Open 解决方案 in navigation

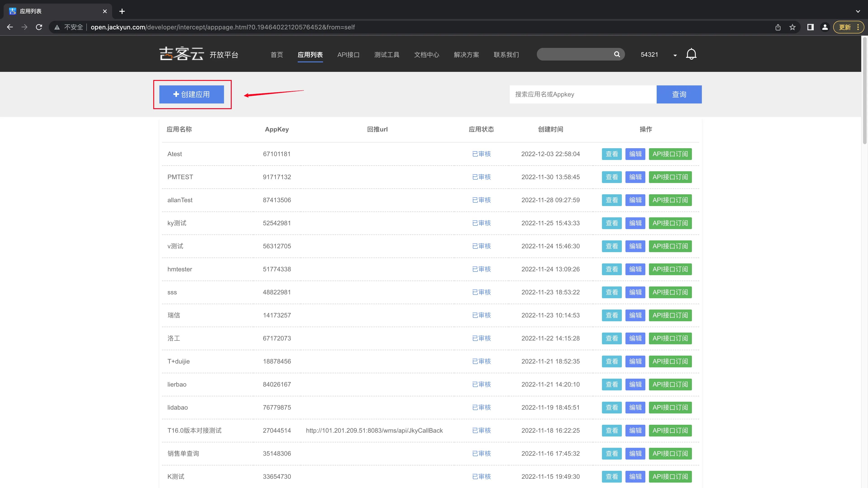tap(466, 54)
